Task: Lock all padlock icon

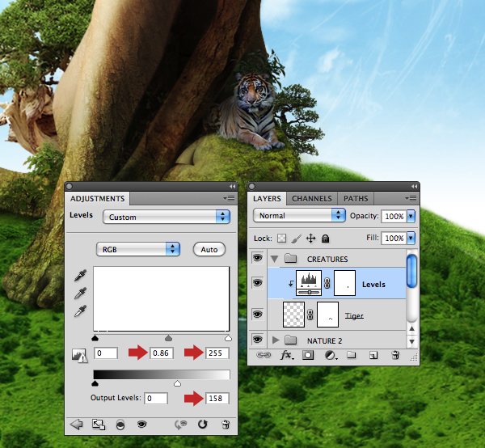Action: coord(325,239)
